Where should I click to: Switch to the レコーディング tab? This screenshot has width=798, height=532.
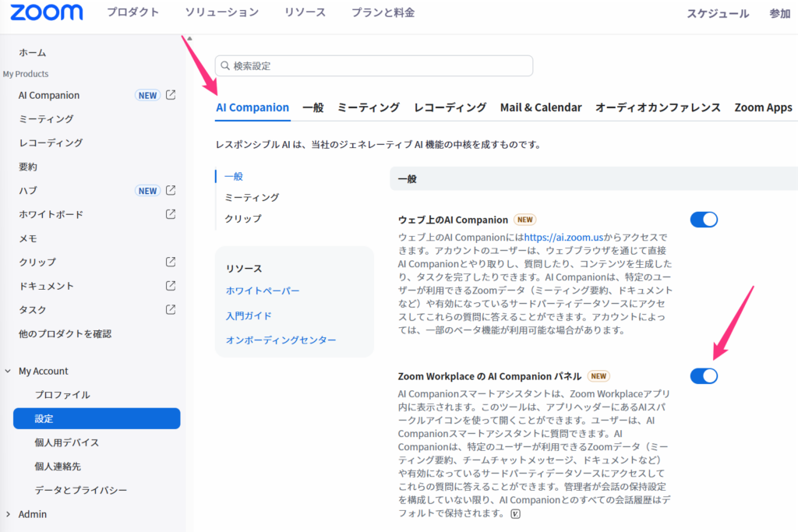[450, 107]
